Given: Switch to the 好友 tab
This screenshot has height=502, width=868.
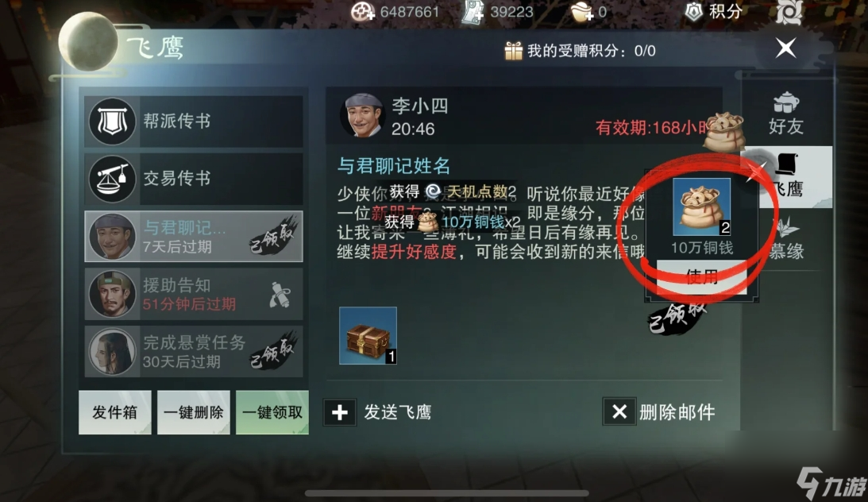Looking at the screenshot, I should click(x=786, y=114).
